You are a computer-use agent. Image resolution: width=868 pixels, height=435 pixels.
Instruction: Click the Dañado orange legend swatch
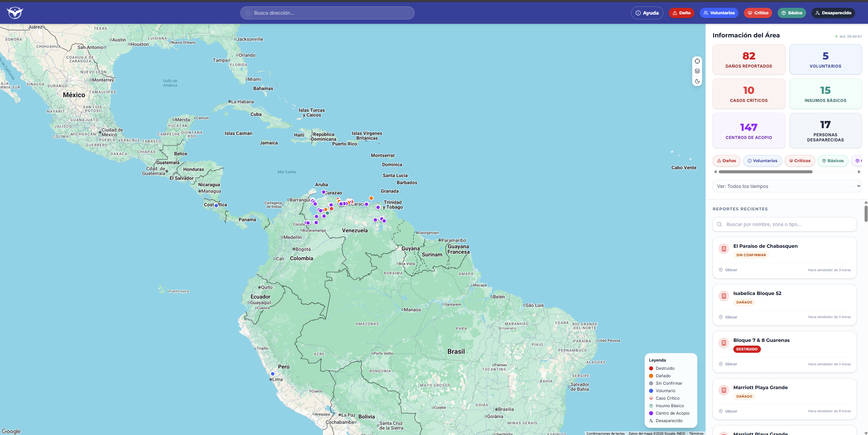[651, 376]
